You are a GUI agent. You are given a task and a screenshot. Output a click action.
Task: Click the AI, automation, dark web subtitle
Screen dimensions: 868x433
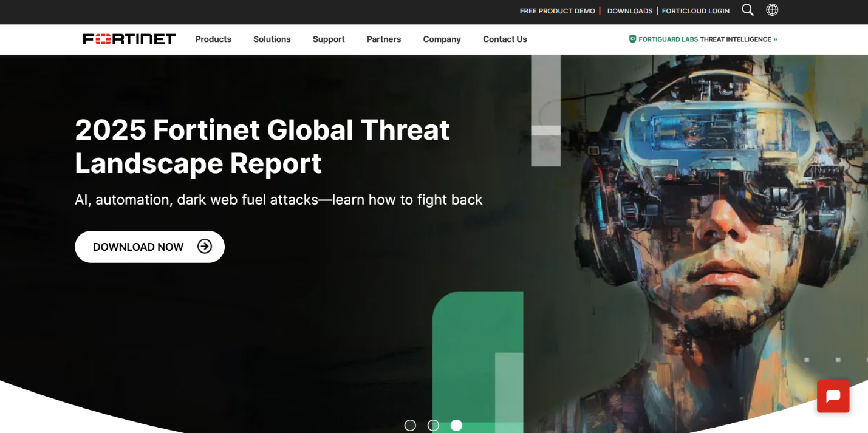(x=278, y=200)
